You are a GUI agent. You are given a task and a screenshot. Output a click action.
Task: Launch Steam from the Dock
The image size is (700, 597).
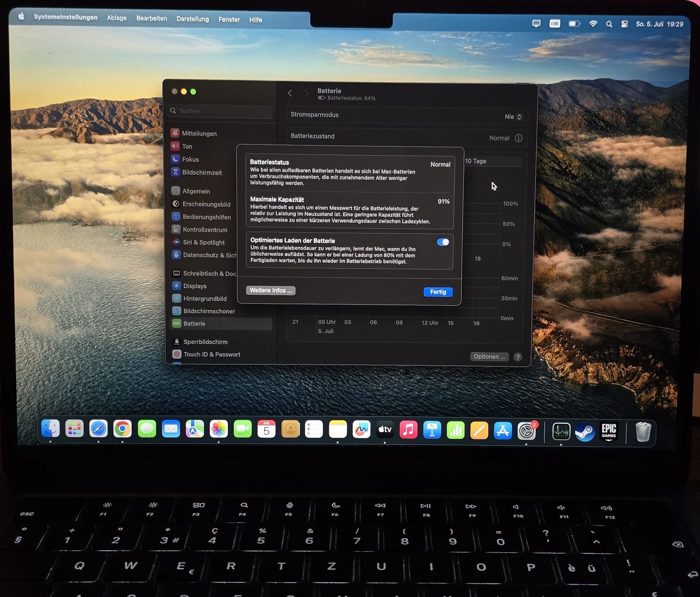tap(585, 432)
